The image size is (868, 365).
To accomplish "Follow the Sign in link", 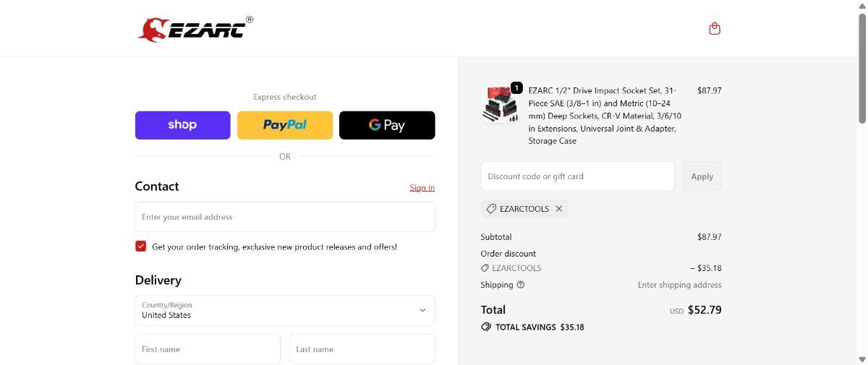I will pyautogui.click(x=422, y=188).
